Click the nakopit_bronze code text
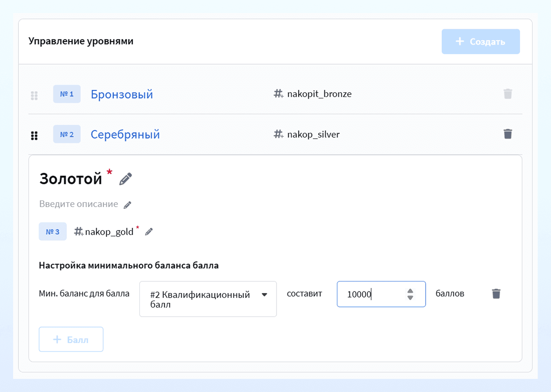Image resolution: width=551 pixels, height=392 pixels. click(319, 94)
